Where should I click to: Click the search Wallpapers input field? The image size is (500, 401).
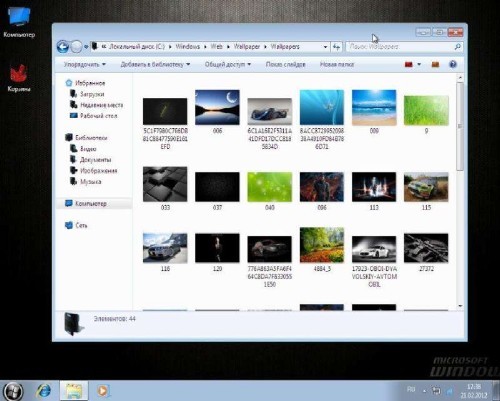[400, 47]
